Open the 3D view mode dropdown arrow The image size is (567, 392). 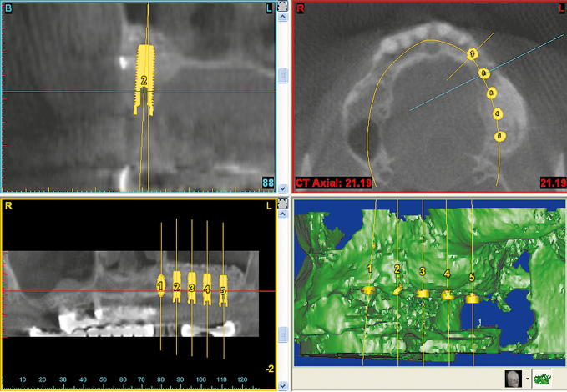pos(526,379)
